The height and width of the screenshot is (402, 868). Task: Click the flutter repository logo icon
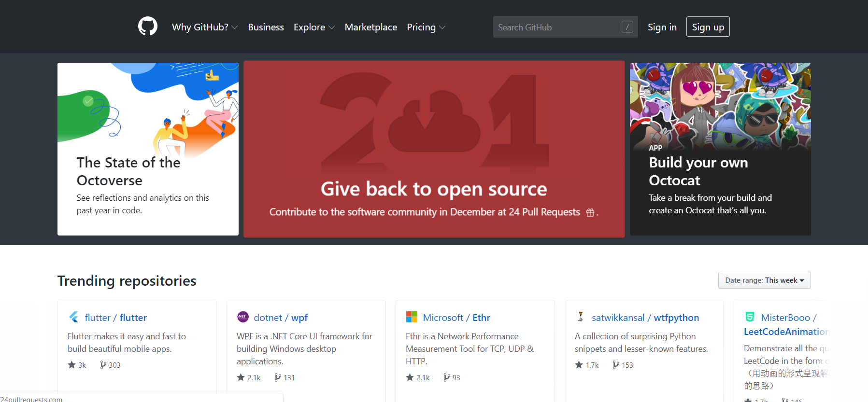coord(74,317)
